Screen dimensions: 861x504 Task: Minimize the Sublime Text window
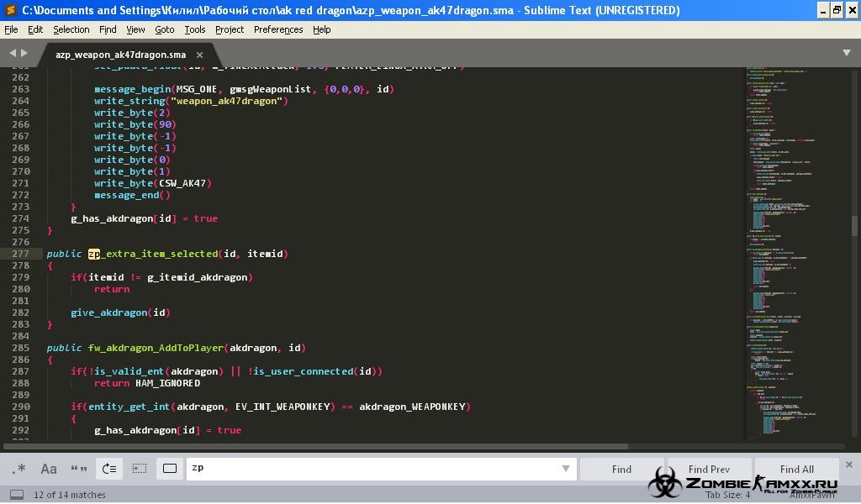click(822, 10)
